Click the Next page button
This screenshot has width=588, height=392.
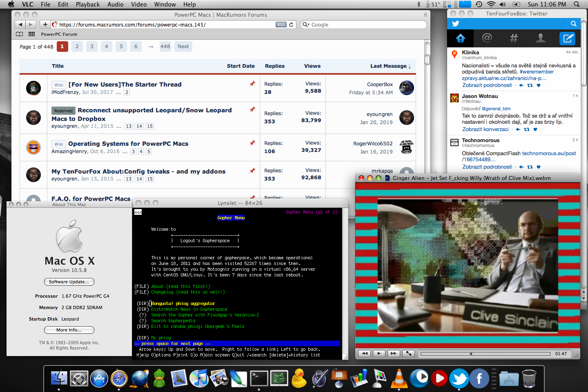183,47
